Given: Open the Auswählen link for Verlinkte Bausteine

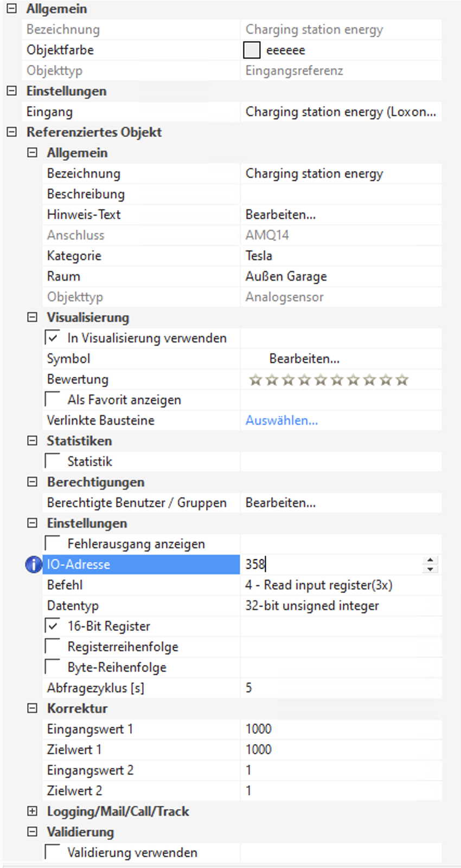Looking at the screenshot, I should point(281,420).
